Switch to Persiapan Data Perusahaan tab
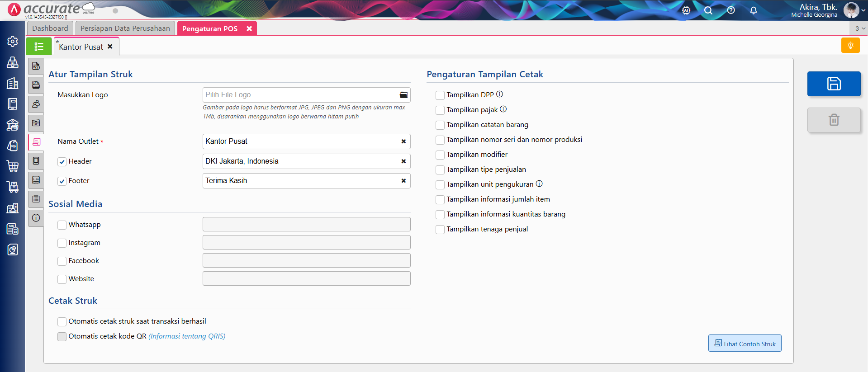The width and height of the screenshot is (868, 372). click(125, 28)
